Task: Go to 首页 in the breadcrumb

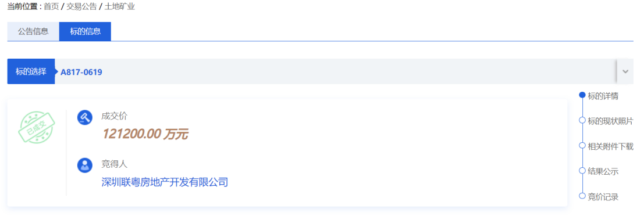Action: click(x=51, y=7)
